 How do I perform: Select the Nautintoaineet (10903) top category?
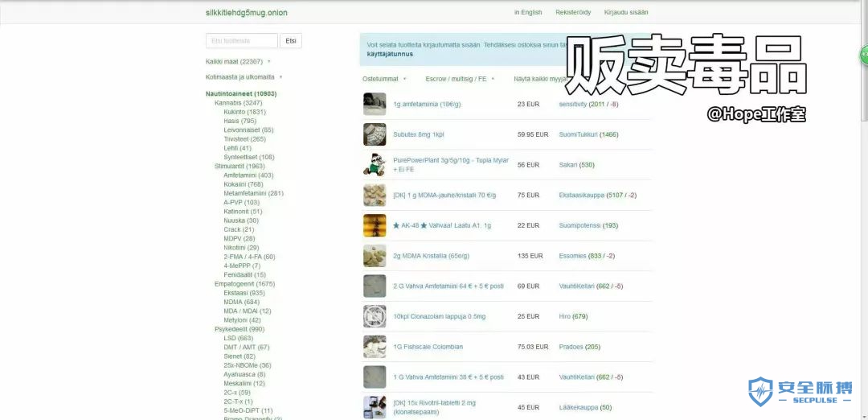pyautogui.click(x=241, y=93)
